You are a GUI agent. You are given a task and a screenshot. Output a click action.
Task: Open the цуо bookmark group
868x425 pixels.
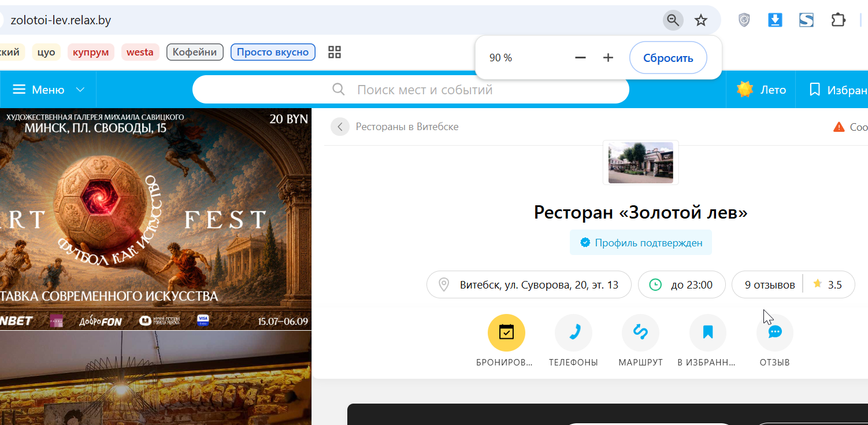[x=46, y=52]
